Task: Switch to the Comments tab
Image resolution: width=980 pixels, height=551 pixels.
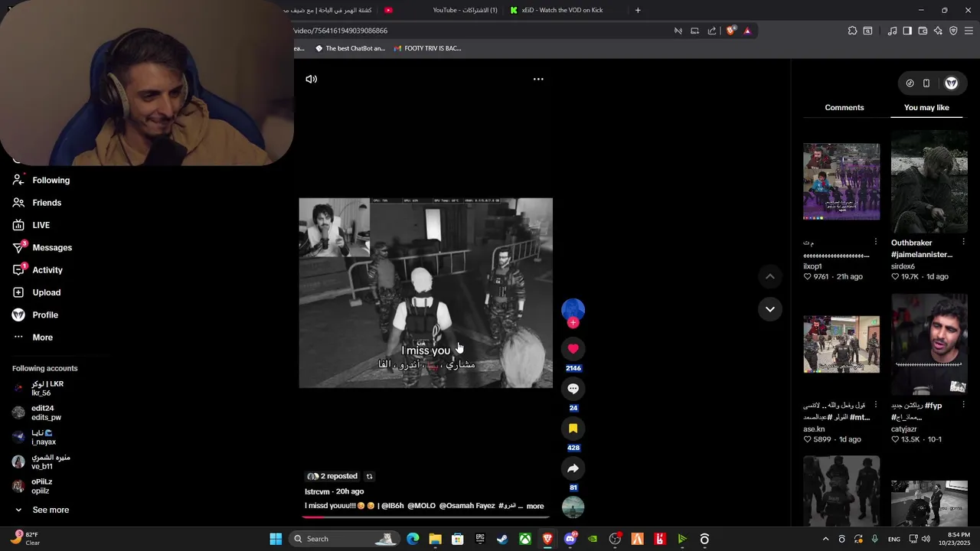Action: point(844,108)
